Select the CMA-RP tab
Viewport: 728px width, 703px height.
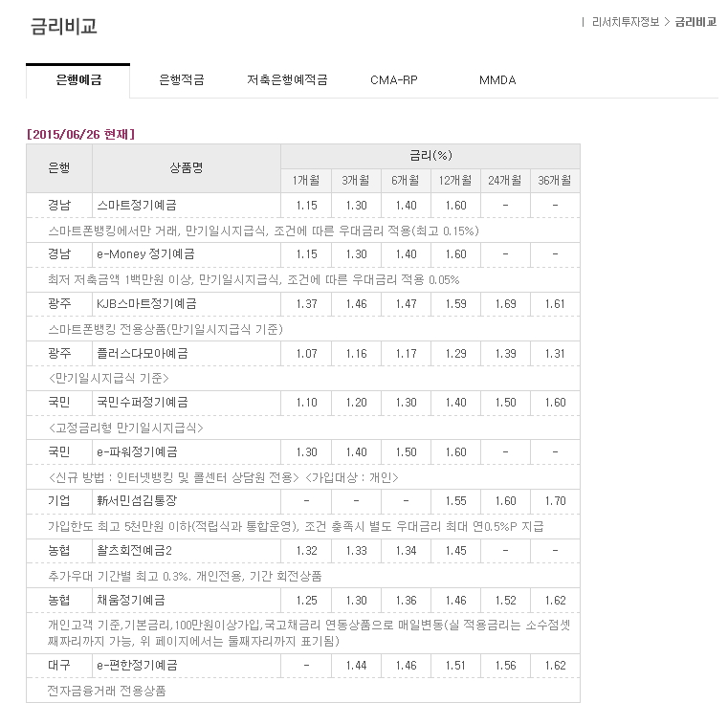tap(393, 80)
